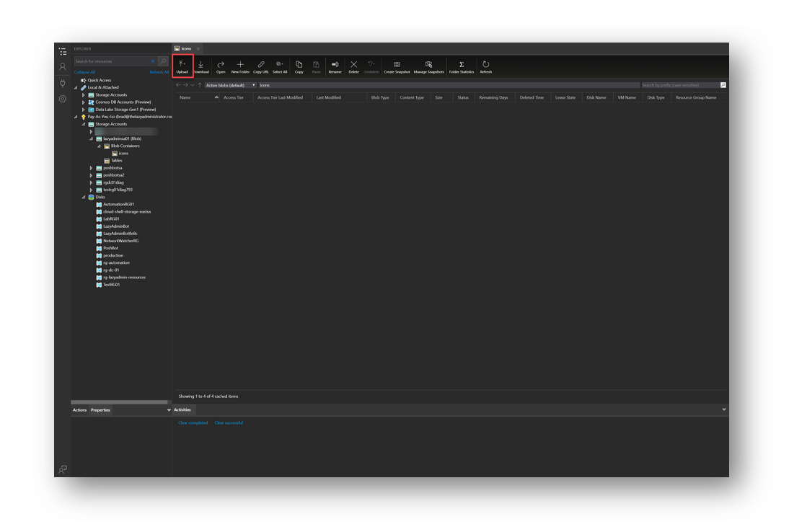Click the Collapse All link
The height and width of the screenshot is (532, 789).
[x=84, y=72]
